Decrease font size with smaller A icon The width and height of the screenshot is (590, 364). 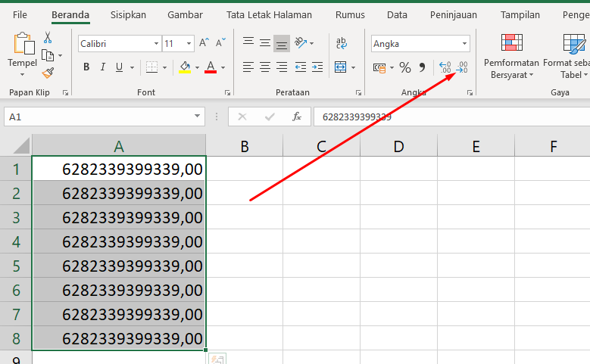[220, 43]
